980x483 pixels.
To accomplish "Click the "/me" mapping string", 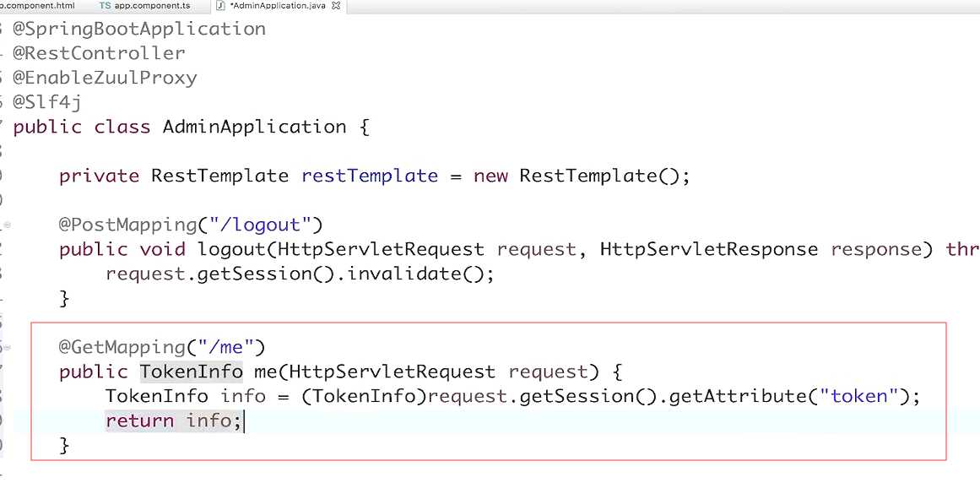I will (x=226, y=347).
